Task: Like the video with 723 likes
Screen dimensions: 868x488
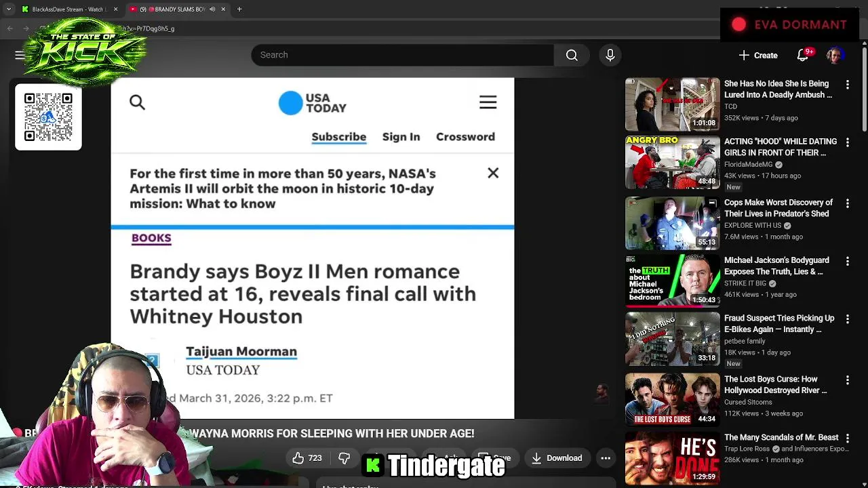Action: (x=307, y=458)
